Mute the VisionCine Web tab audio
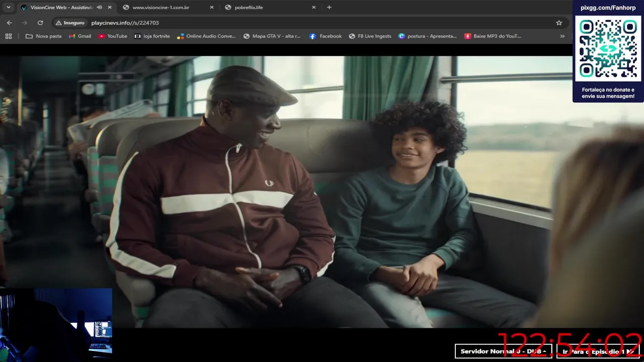The width and height of the screenshot is (644, 362). (x=99, y=8)
